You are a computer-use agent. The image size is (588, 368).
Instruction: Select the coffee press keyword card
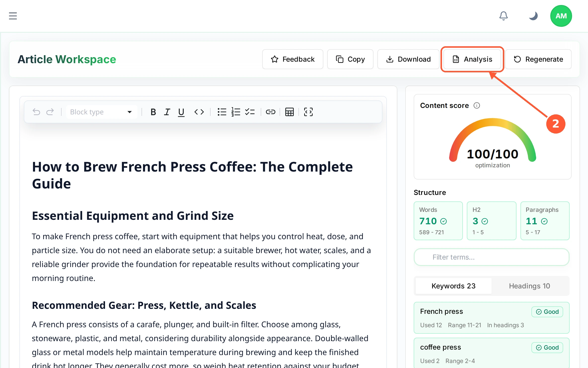point(491,353)
